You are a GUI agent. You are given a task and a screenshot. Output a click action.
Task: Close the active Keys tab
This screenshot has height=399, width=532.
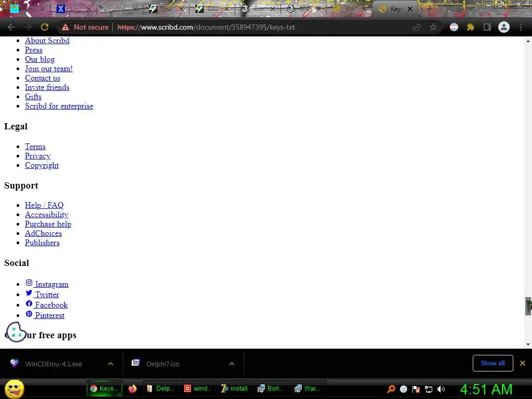tap(410, 9)
